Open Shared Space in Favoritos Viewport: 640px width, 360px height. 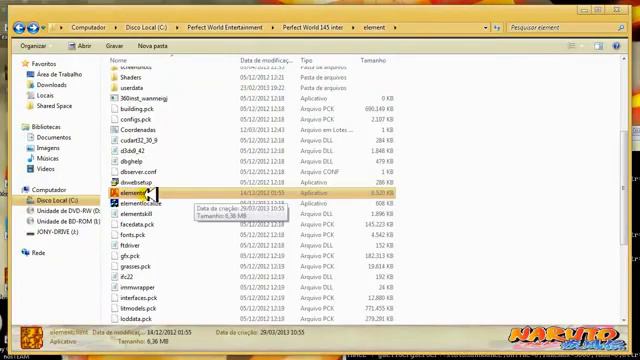coord(54,106)
